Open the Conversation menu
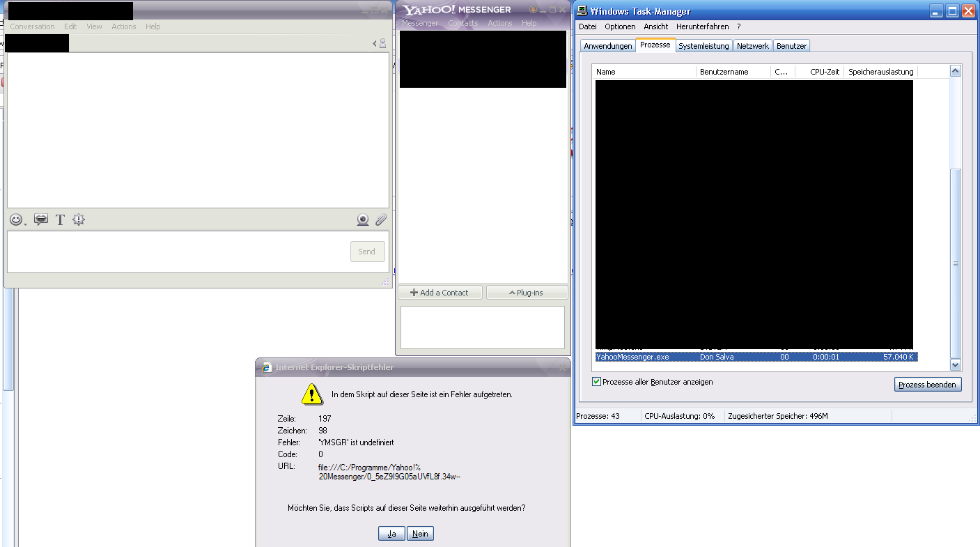This screenshot has width=980, height=547. (x=32, y=26)
